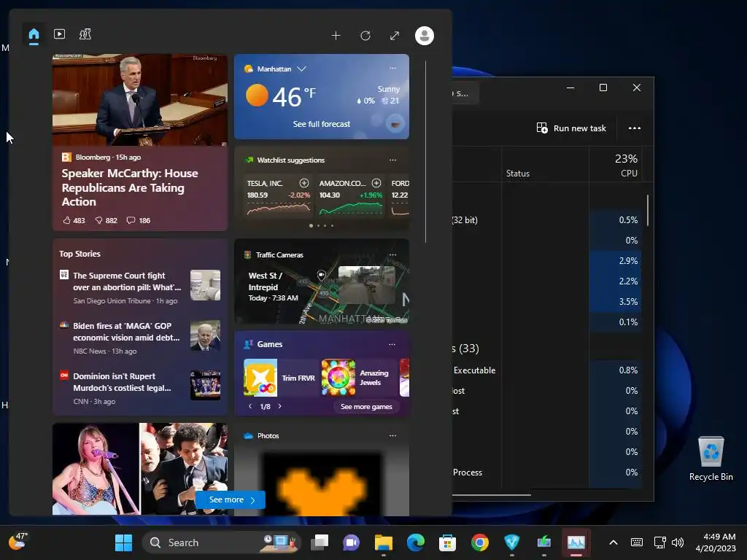Open the Top Stories heading

pos(80,254)
